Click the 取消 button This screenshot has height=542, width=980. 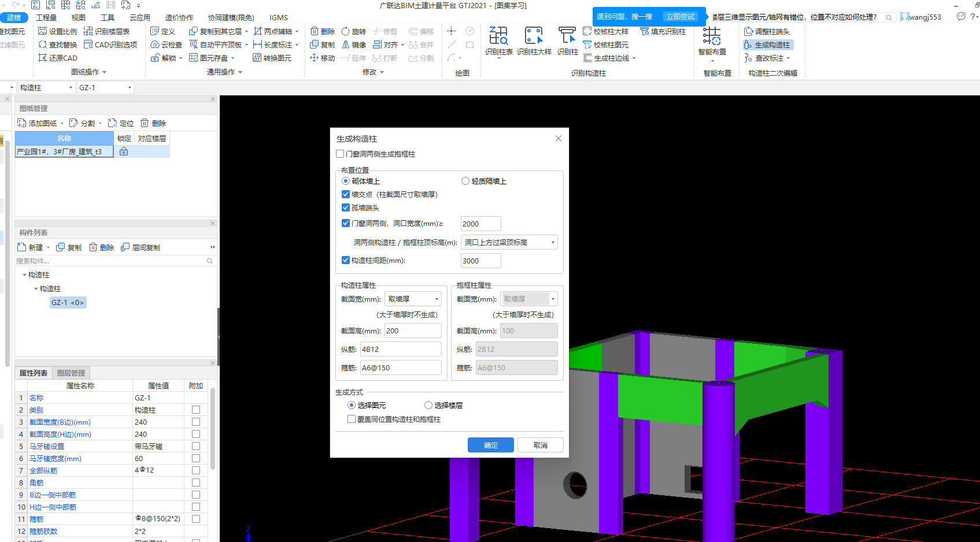pyautogui.click(x=541, y=446)
